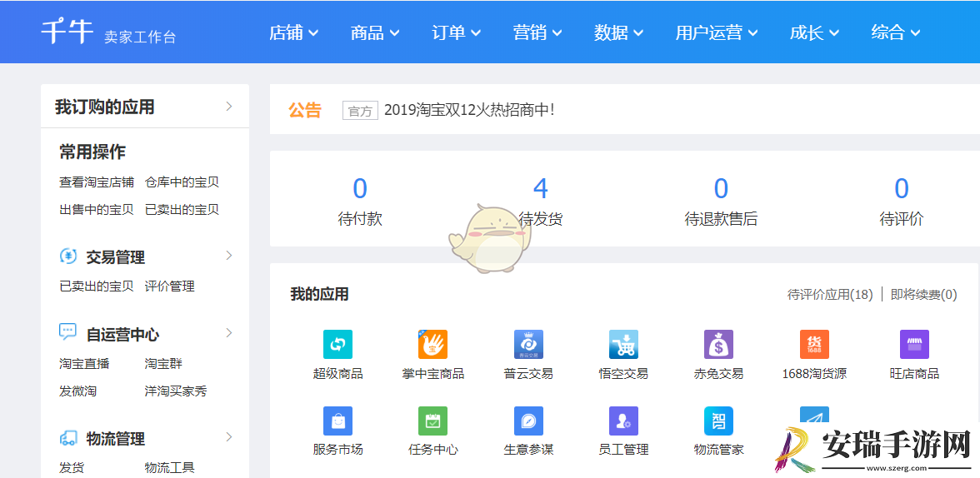The image size is (980, 478).
Task: Expand the 物流管理 section arrow
Action: click(229, 436)
